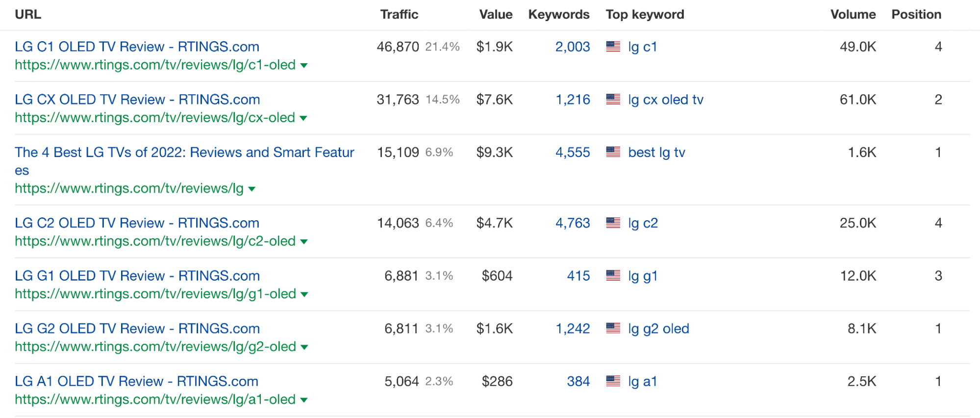This screenshot has height=418, width=980.
Task: Expand the arrow next to the c1-oled URL
Action: (304, 65)
